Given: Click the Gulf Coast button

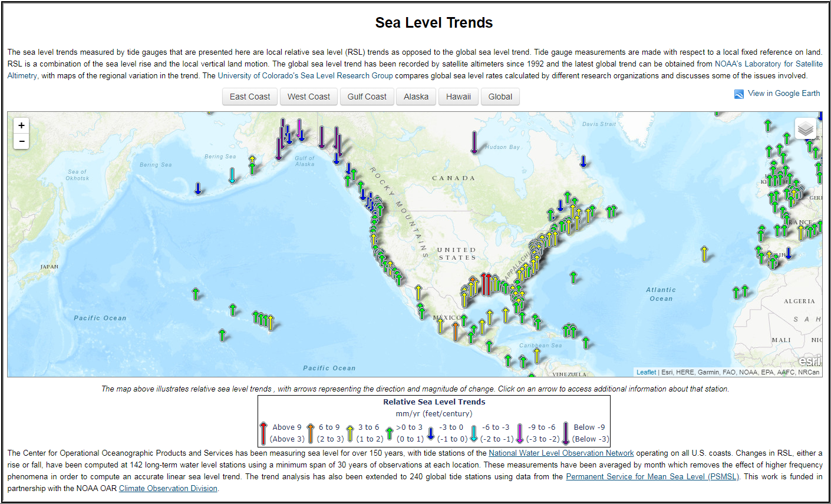Looking at the screenshot, I should pyautogui.click(x=367, y=97).
